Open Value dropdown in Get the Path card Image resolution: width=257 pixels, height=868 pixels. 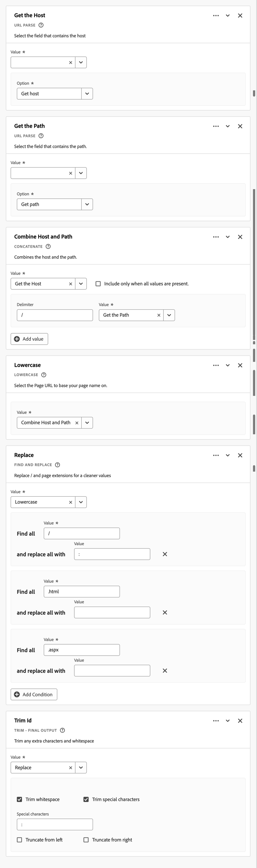(x=81, y=173)
